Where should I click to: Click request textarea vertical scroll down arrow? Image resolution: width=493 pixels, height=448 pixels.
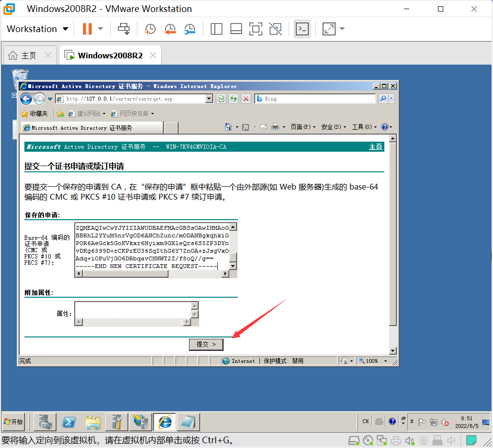233,266
